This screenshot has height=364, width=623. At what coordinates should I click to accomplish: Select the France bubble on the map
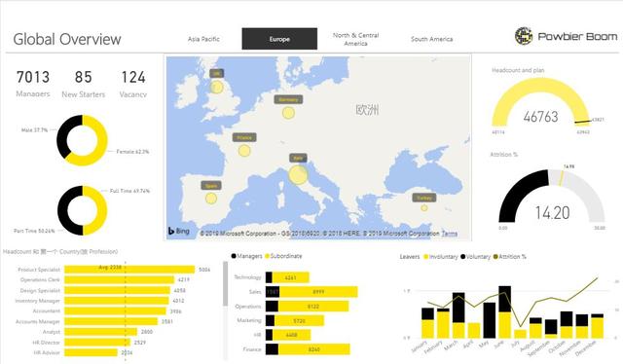(244, 151)
